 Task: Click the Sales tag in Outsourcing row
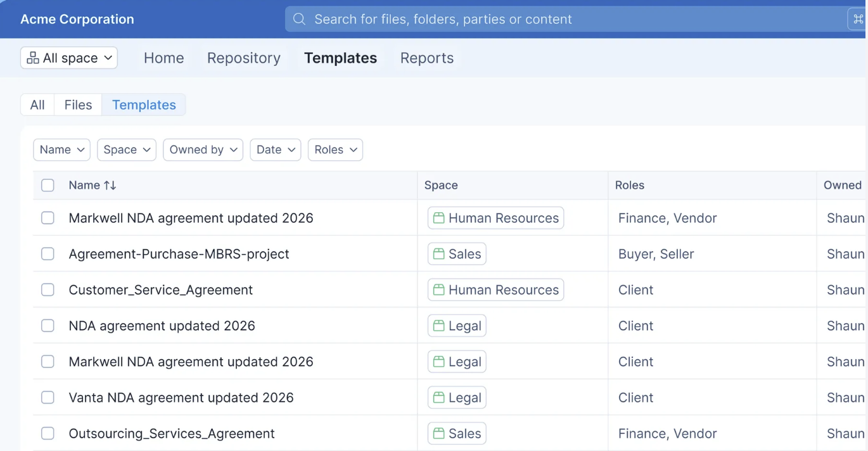click(457, 434)
